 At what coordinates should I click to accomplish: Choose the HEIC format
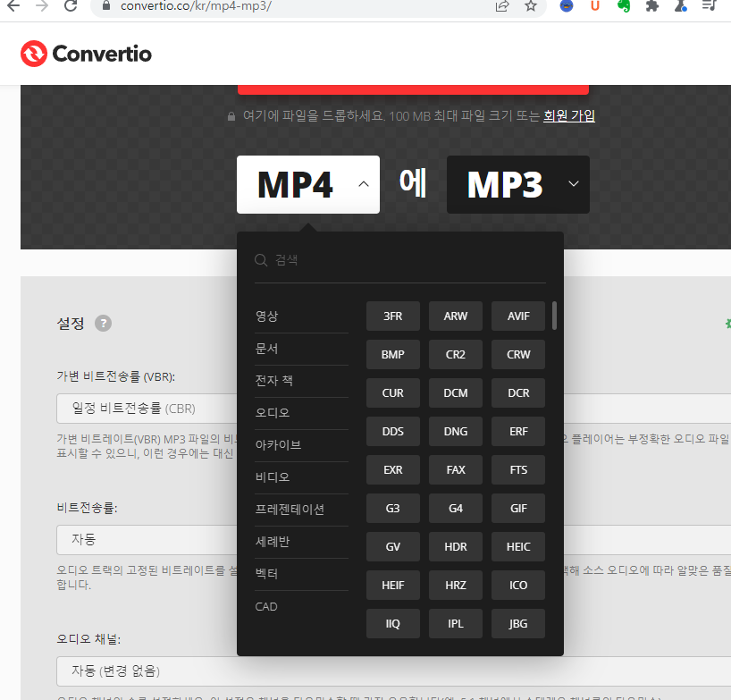click(518, 546)
